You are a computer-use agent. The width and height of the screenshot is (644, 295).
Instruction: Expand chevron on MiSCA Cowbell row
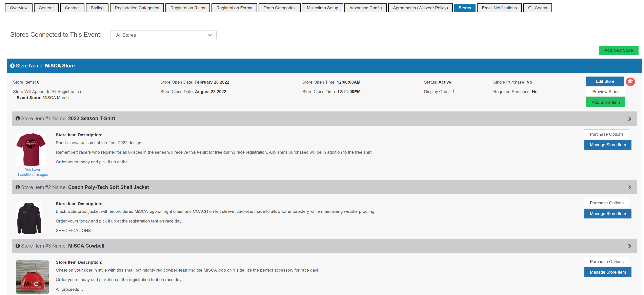[x=629, y=246]
